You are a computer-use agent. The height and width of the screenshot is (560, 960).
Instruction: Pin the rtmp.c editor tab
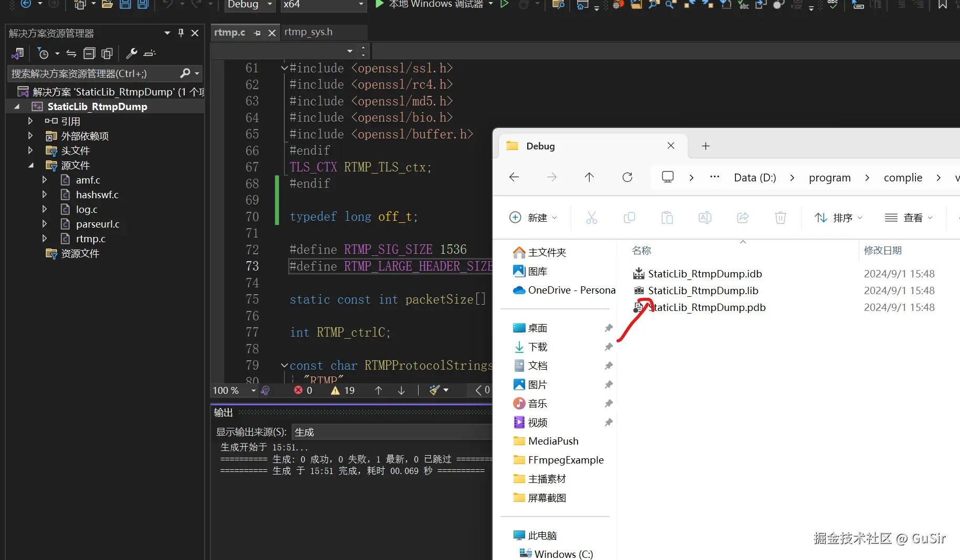[257, 33]
